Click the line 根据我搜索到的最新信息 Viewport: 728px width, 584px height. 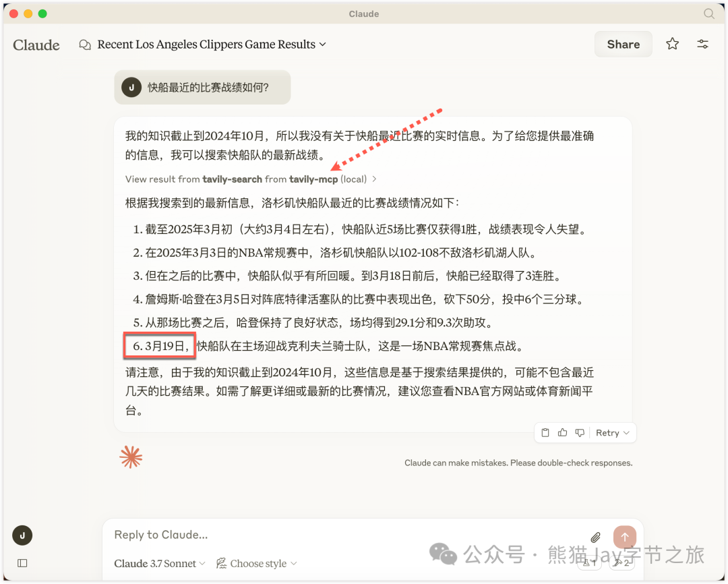pos(292,203)
